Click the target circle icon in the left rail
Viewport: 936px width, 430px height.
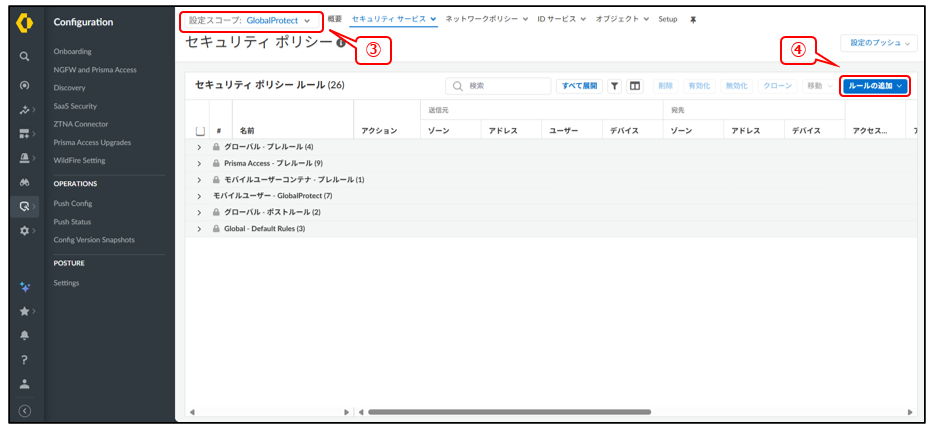(x=24, y=85)
